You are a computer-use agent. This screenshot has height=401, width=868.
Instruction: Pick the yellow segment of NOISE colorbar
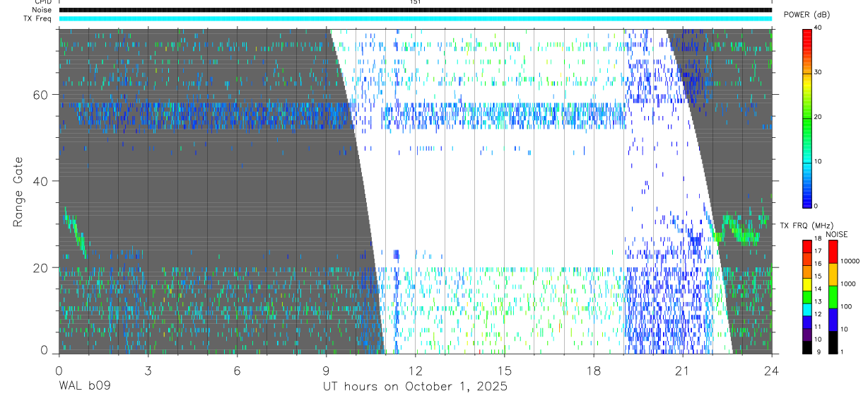[833, 274]
